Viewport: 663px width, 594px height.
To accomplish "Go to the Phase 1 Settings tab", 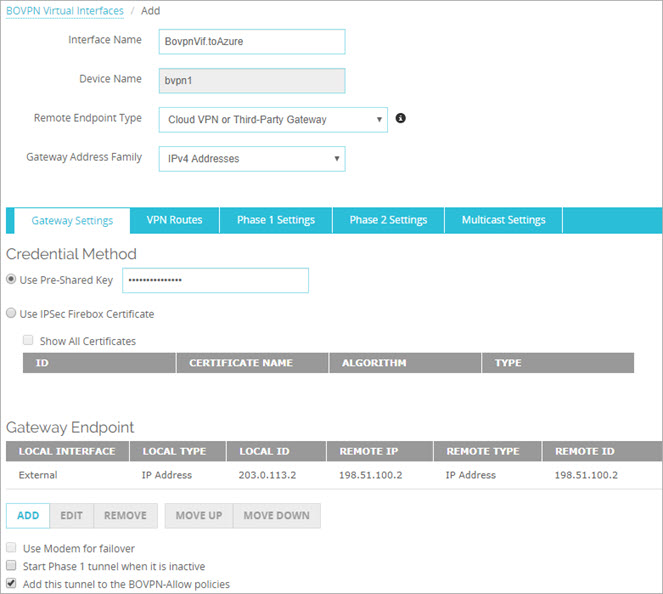I will coord(276,220).
